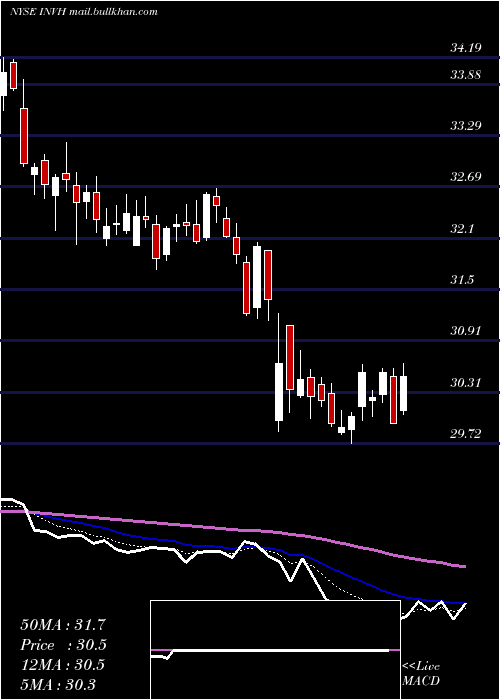This screenshot has height=700, width=500.
Task: Click the 31.5 price level label
Action: point(462,280)
